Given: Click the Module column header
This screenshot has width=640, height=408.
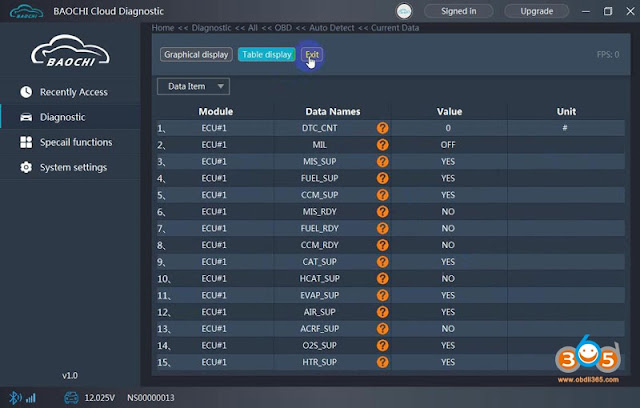Looking at the screenshot, I should coord(216,111).
